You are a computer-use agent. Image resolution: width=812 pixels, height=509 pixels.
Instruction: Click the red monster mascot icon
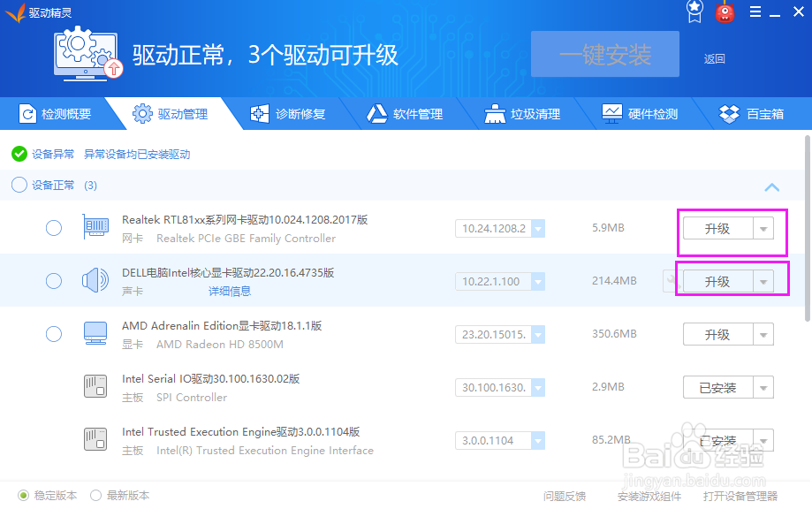coord(725,12)
